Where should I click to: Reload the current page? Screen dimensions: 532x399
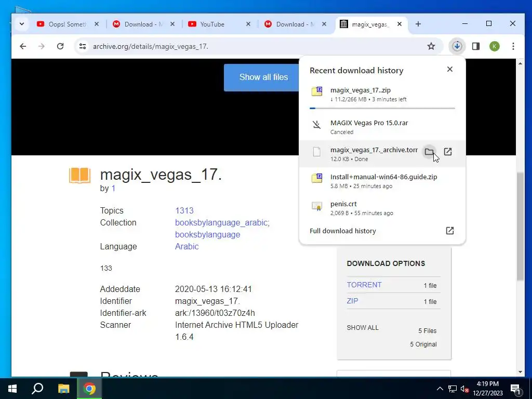[x=60, y=46]
